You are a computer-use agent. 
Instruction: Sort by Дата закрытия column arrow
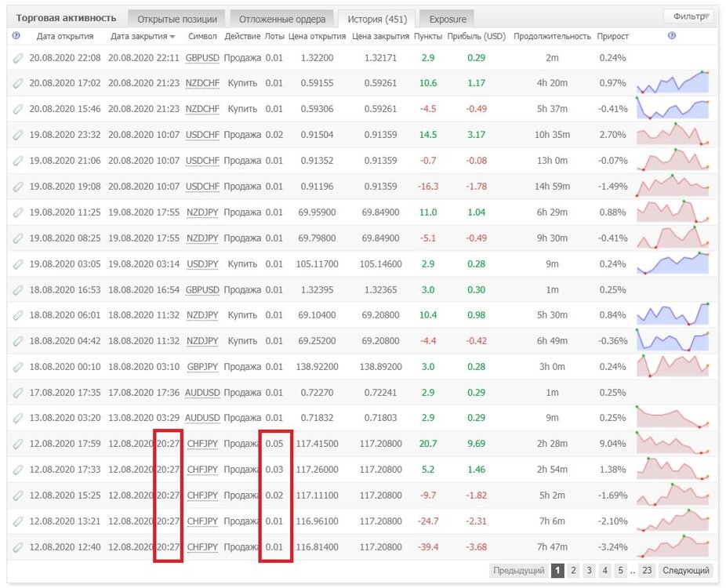tap(172, 37)
